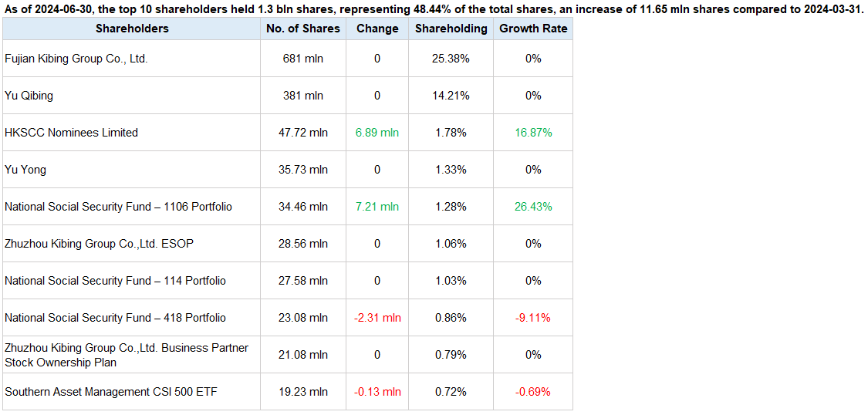Click the Shareholders column header
The image size is (868, 415).
[x=132, y=29]
